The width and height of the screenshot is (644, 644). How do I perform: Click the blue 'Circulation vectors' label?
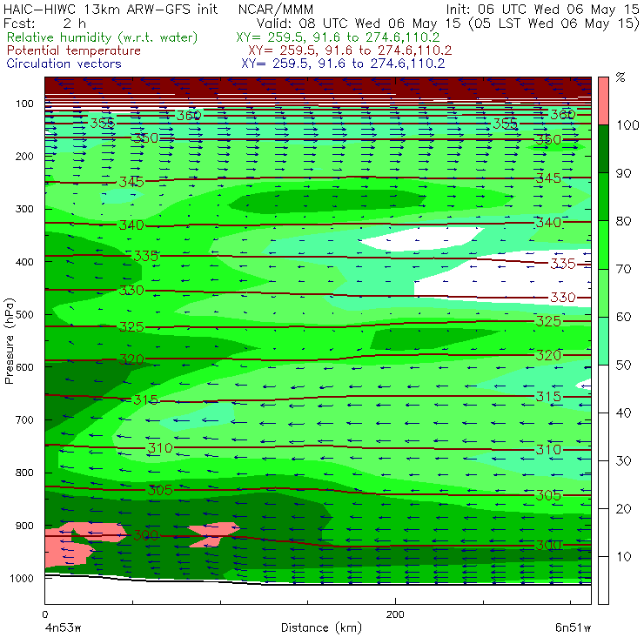click(64, 64)
